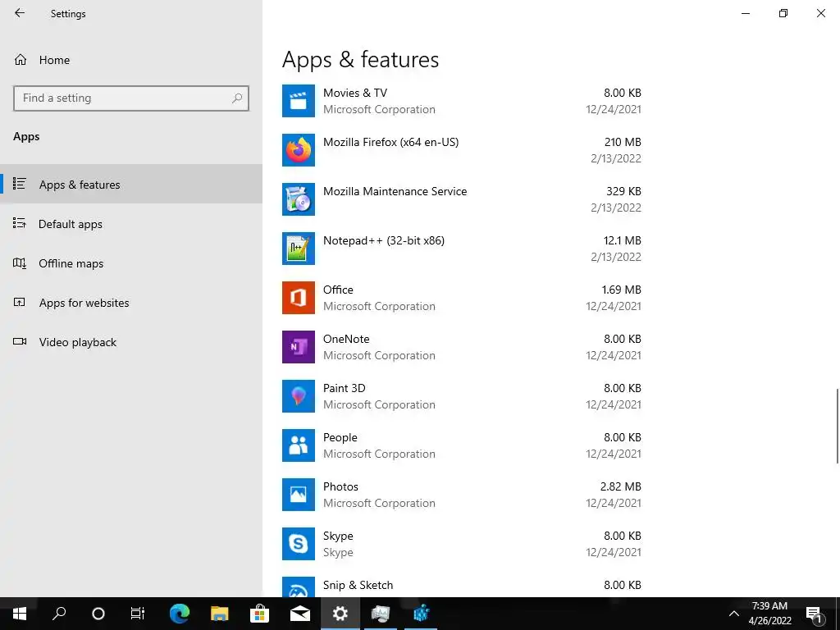Click the 329 KB size value
Screen dimensions: 840x630
(623, 191)
